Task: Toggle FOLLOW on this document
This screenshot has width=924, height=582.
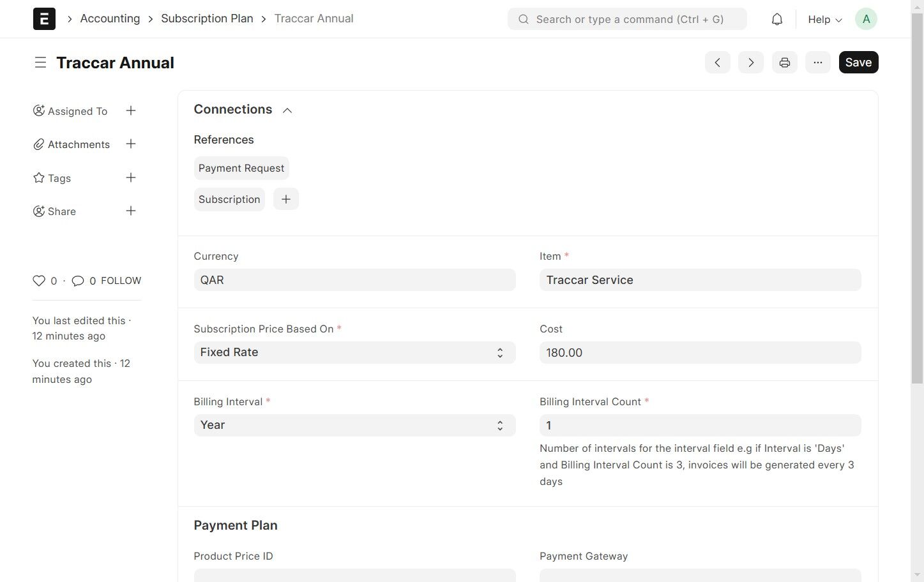Action: [x=121, y=281]
